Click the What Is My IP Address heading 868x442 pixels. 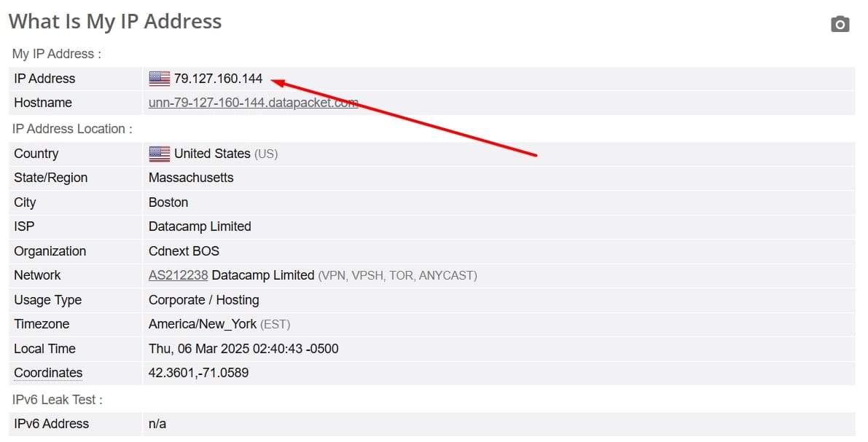115,22
